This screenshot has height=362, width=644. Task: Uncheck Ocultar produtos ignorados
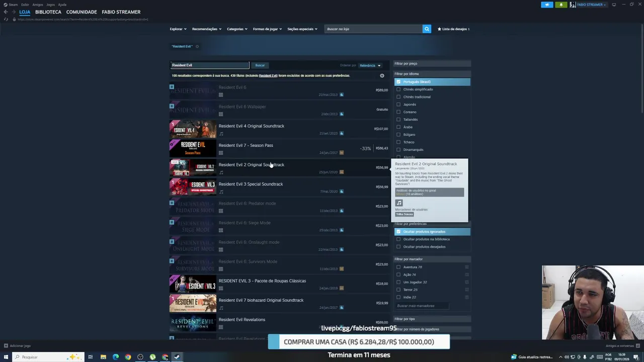point(398,232)
